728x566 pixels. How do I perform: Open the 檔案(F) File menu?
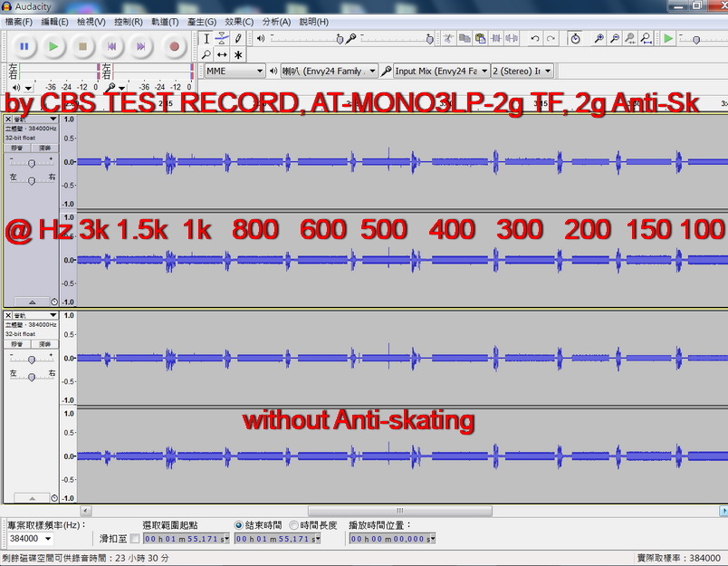[x=19, y=22]
